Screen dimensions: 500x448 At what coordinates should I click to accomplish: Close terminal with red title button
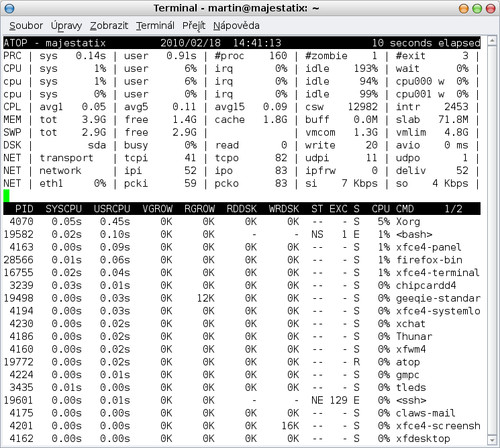tap(491, 8)
